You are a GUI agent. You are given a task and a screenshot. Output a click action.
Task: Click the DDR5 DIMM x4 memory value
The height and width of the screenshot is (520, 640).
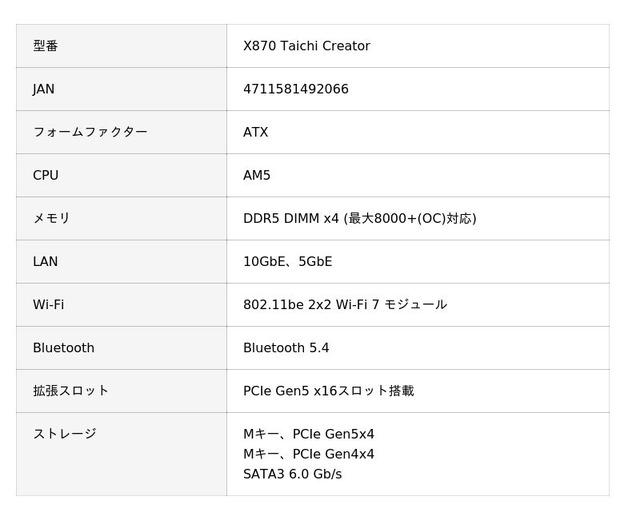tap(359, 218)
